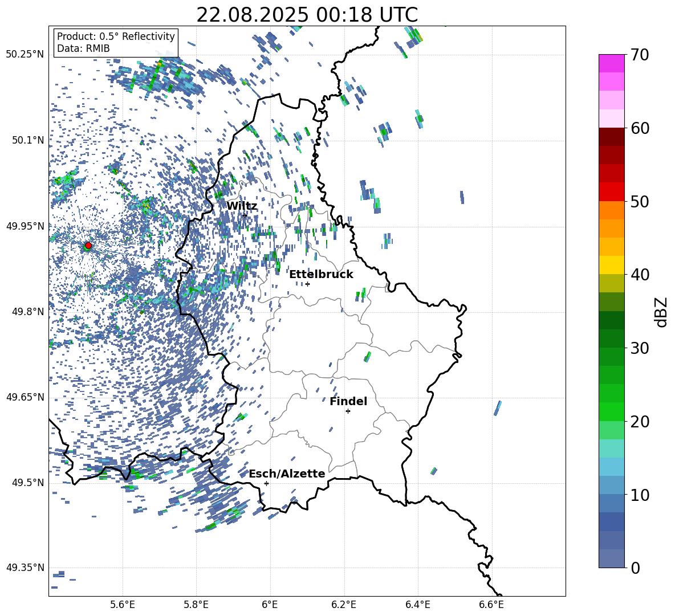Click the 49.8°N latitude label

pos(28,312)
